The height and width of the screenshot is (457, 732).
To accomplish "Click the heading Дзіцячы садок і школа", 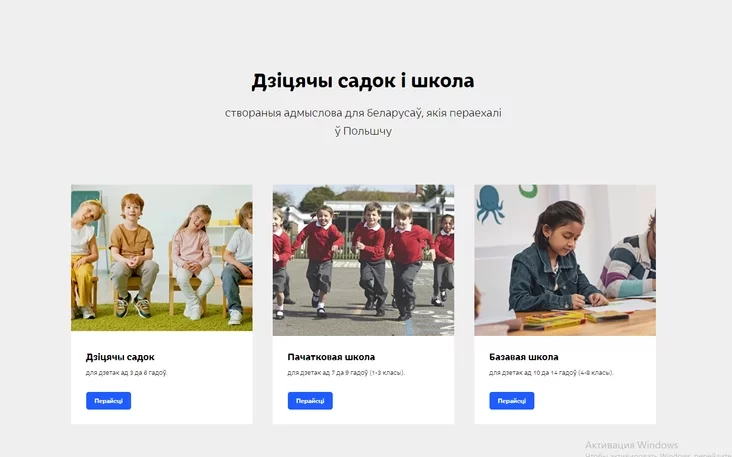I will click(363, 81).
